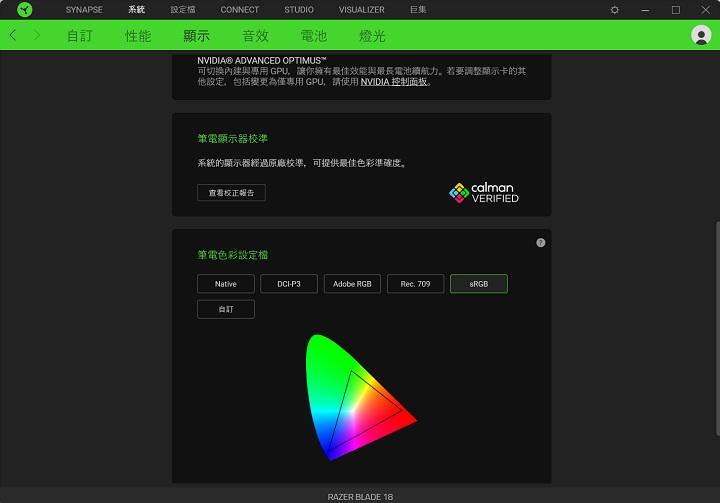Click the 查看校正報告 button
The width and height of the screenshot is (720, 503).
coord(231,193)
